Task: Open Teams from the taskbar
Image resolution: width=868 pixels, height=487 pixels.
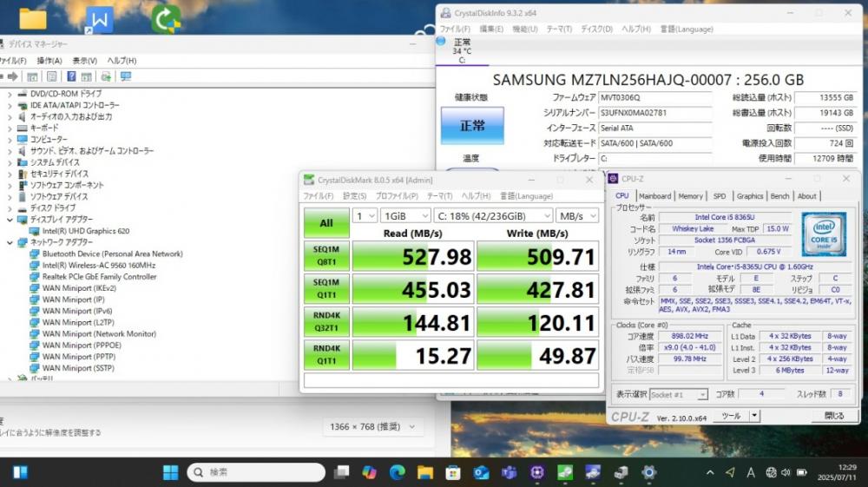Action: tap(509, 472)
